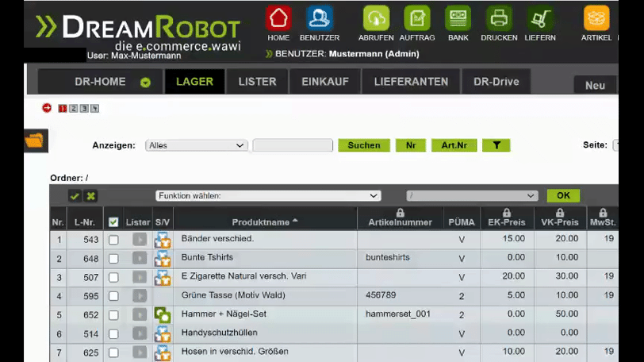Select view preset 2 square
This screenshot has height=362, width=644.
(x=74, y=109)
